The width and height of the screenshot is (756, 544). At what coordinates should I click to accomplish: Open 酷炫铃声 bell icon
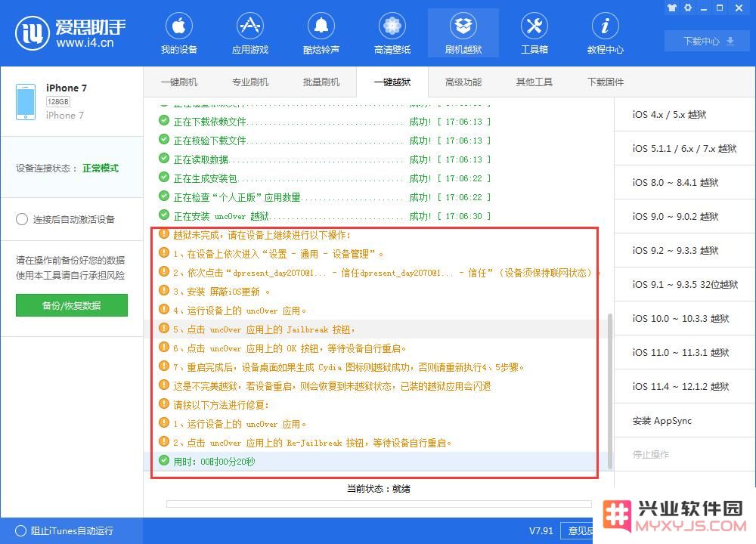click(321, 26)
